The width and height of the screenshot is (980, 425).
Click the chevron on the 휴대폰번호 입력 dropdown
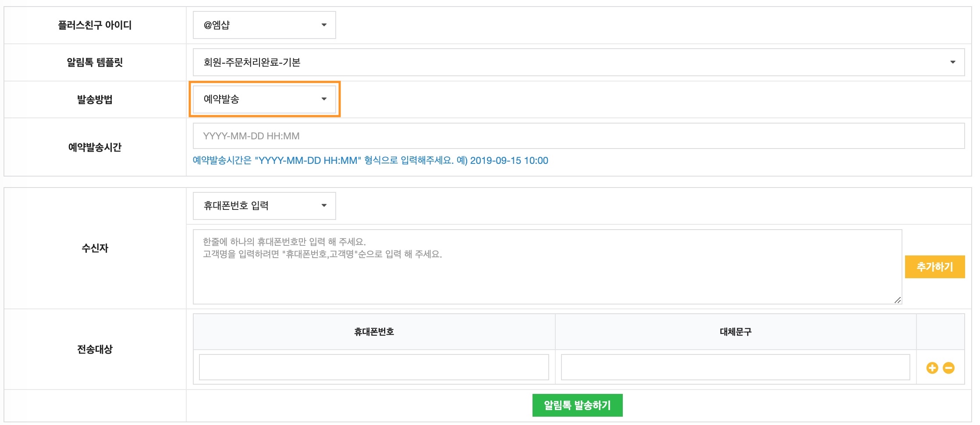(x=324, y=206)
